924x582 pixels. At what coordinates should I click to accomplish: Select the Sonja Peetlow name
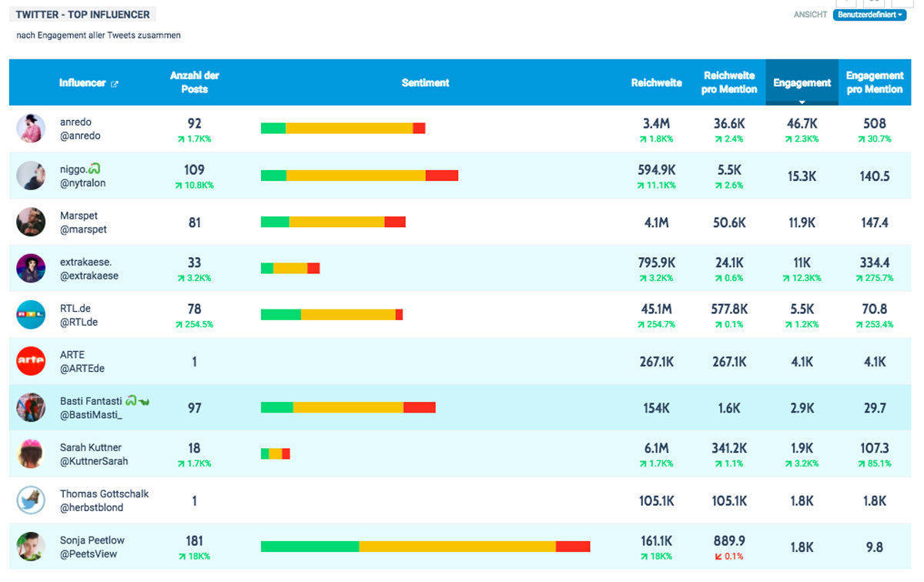pyautogui.click(x=92, y=540)
